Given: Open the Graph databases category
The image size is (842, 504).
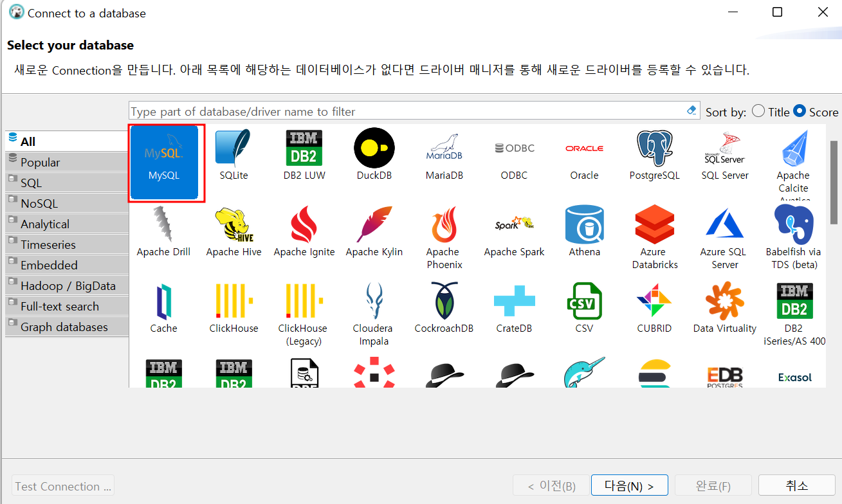Looking at the screenshot, I should tap(67, 327).
